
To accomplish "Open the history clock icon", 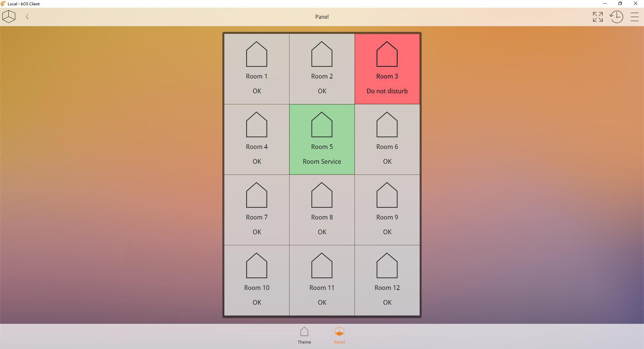I will coord(616,17).
